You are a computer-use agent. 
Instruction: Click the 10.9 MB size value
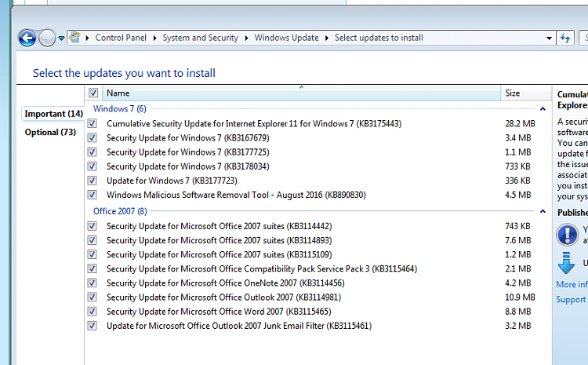coord(520,297)
